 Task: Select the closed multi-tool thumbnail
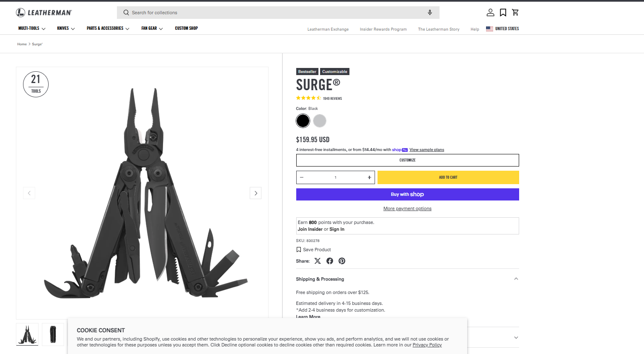53,334
